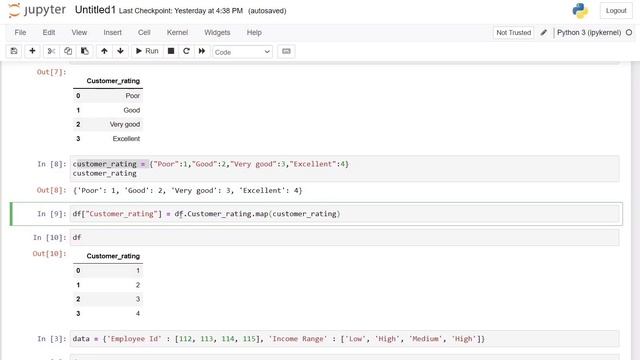Click the Python logo icon
The height and width of the screenshot is (360, 640).
click(x=580, y=11)
